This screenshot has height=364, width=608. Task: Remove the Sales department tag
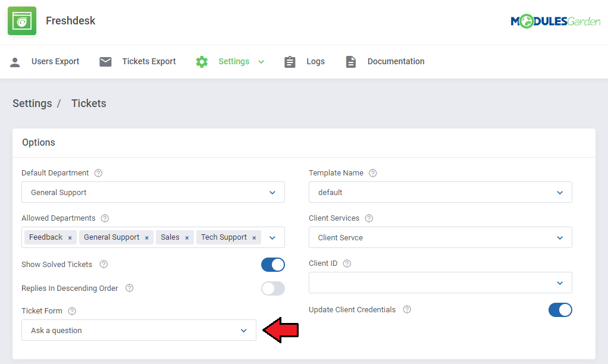tap(187, 238)
